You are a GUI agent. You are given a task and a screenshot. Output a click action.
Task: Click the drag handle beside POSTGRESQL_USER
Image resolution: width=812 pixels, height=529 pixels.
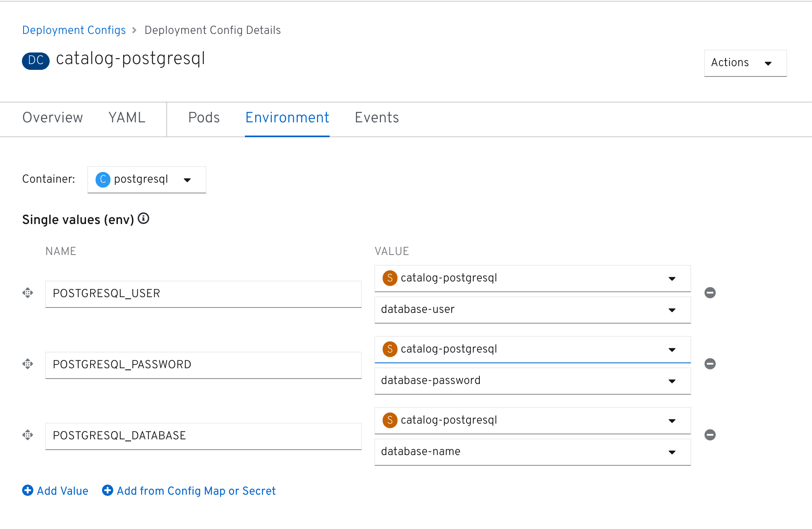tap(28, 293)
